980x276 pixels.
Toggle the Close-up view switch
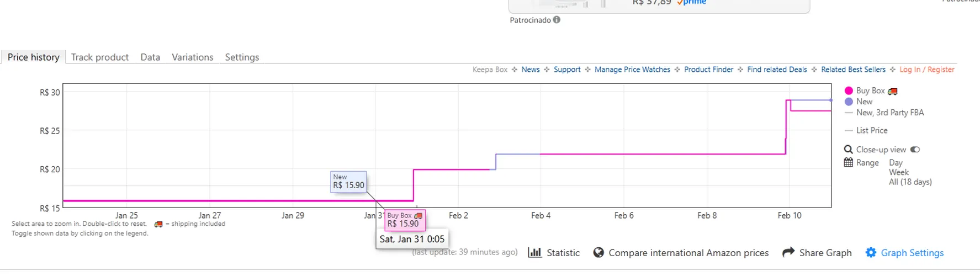tap(915, 150)
